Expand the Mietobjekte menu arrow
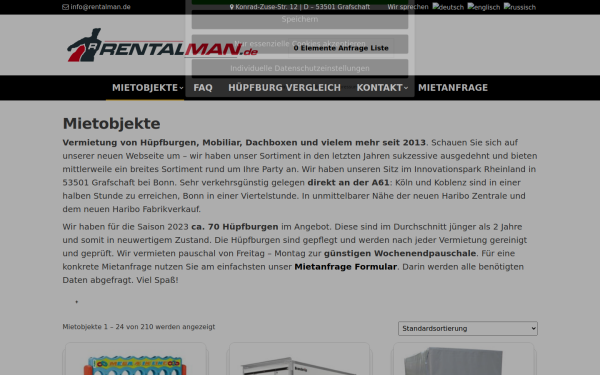The image size is (600, 375). point(181,88)
